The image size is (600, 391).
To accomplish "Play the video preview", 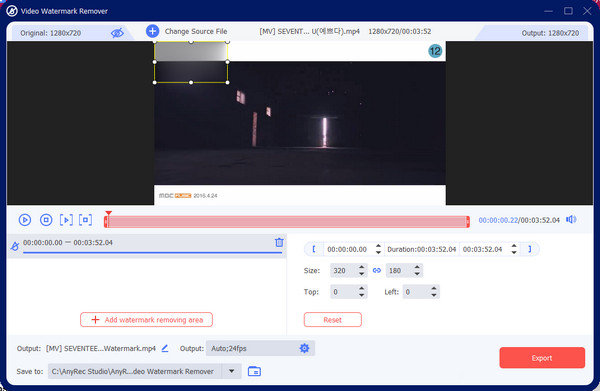I will pos(25,220).
